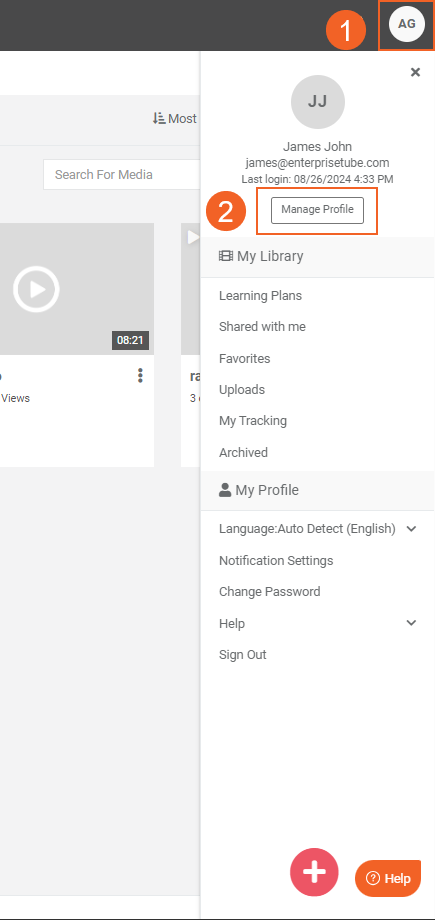Select My Tracking
The image size is (435, 920).
(252, 421)
